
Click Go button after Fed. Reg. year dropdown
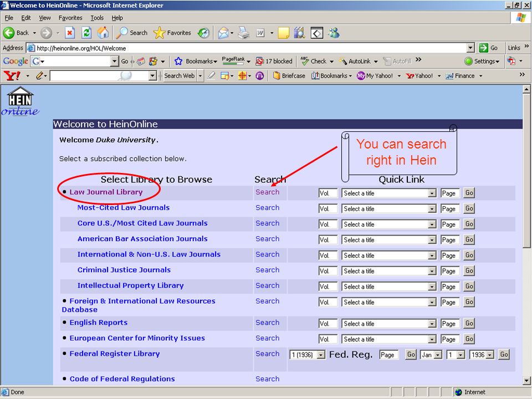coord(504,355)
